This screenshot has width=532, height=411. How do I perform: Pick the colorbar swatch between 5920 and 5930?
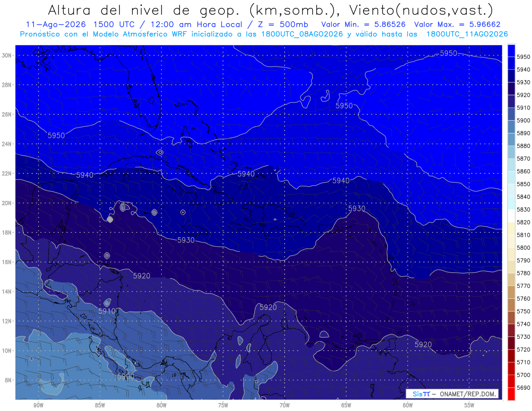point(511,88)
